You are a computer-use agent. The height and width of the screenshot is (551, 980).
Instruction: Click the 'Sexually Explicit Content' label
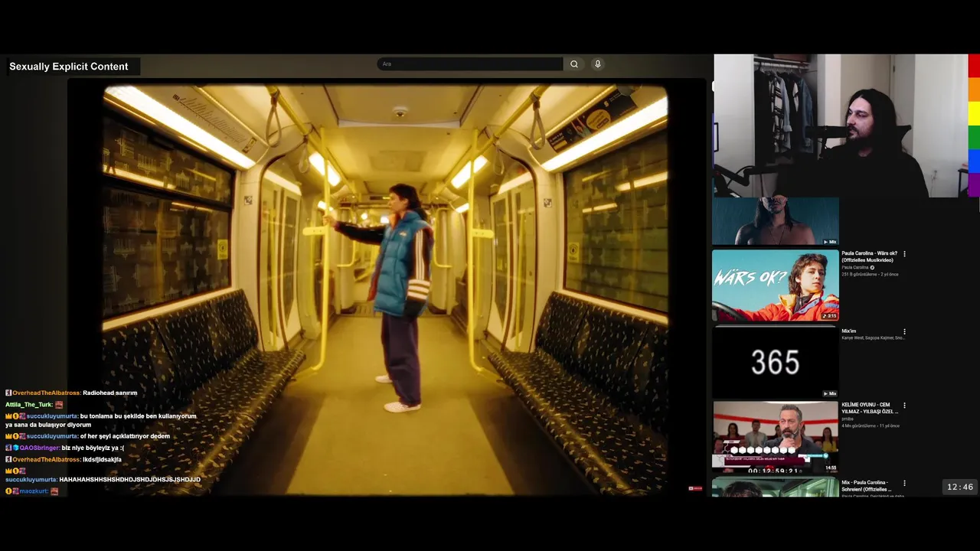(69, 67)
